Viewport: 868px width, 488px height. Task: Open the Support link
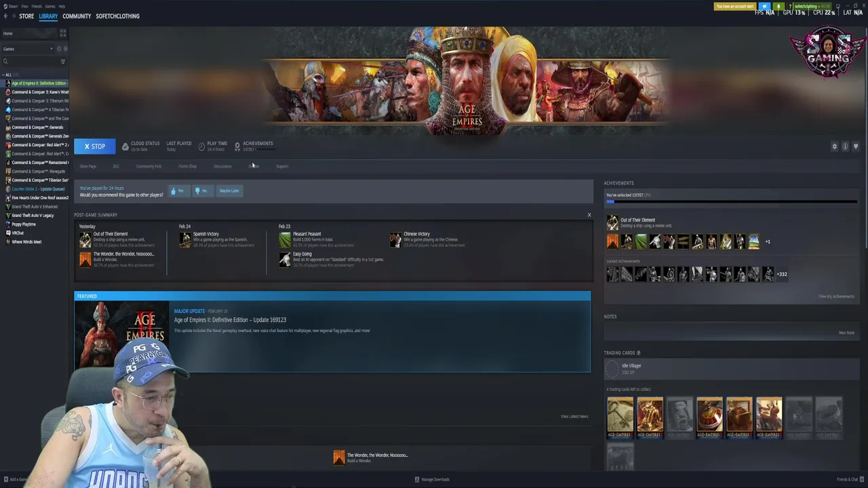[282, 167]
